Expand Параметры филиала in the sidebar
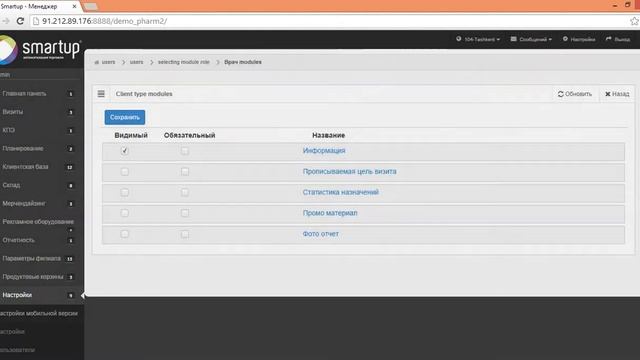Viewport: 640px width, 360px height. (39, 259)
